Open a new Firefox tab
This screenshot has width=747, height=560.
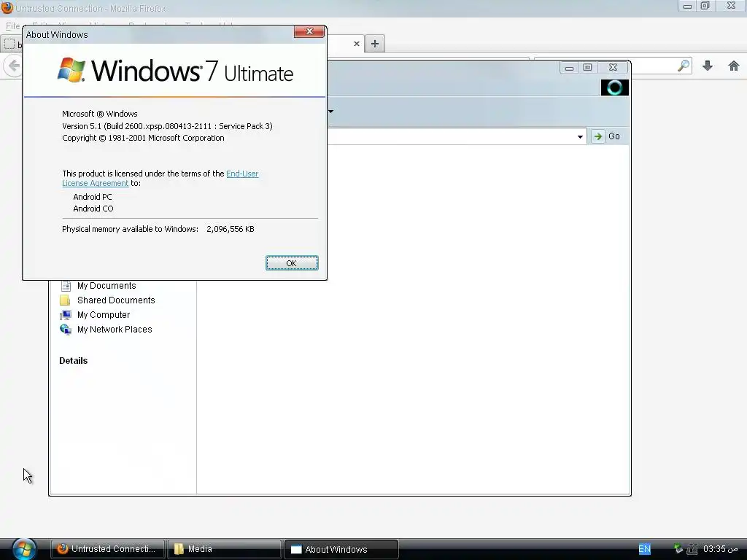pos(375,44)
